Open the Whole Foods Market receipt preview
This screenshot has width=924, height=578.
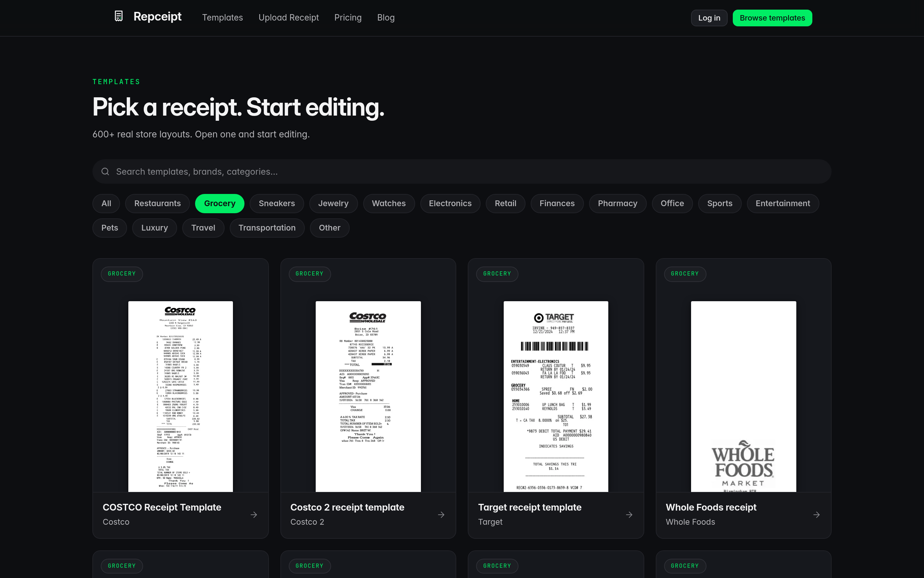(x=743, y=397)
